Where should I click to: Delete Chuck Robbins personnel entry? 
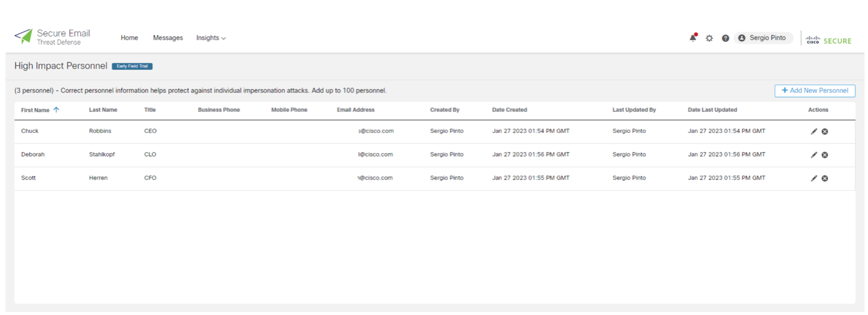[x=825, y=132]
